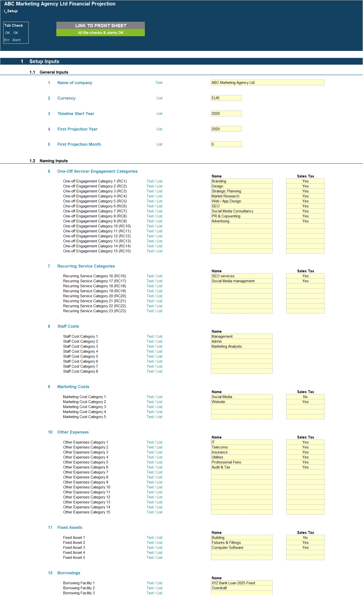
Task: Click Other Expenses Category 12 label
Action: tap(87, 497)
